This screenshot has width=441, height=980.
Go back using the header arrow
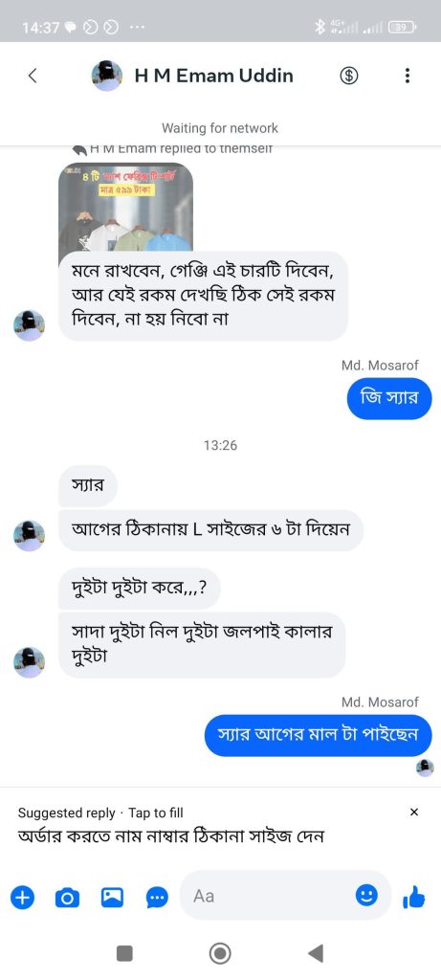coord(33,76)
